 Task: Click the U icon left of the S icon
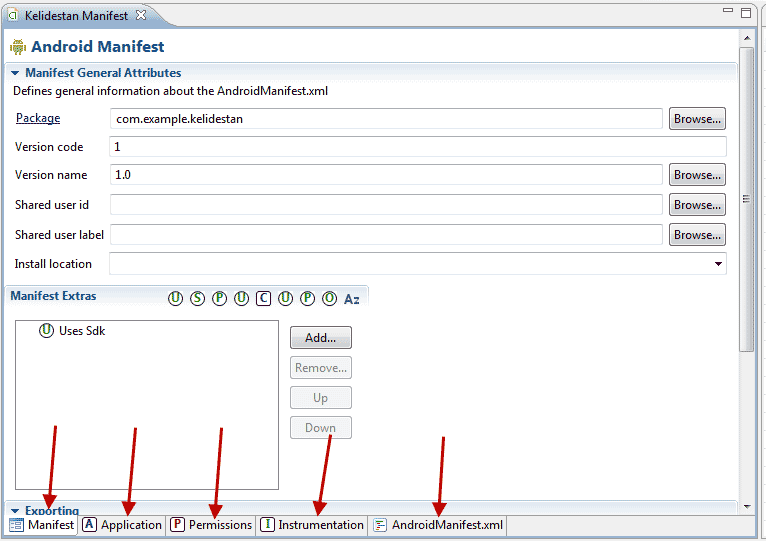(x=175, y=298)
